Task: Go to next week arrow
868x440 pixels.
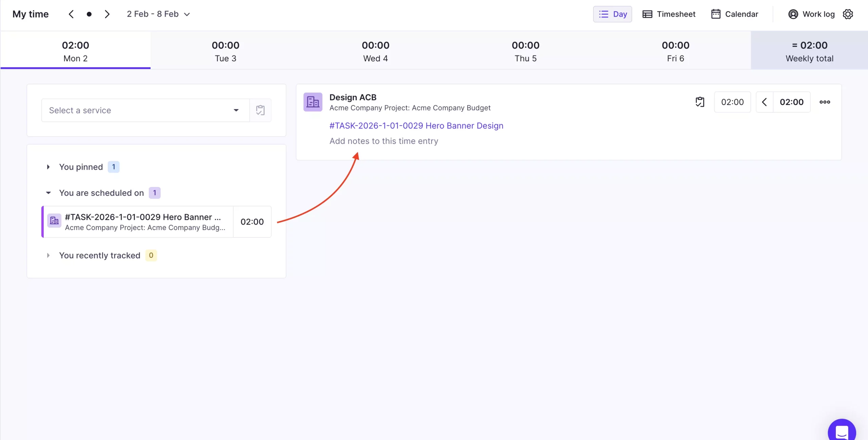Action: click(x=107, y=14)
